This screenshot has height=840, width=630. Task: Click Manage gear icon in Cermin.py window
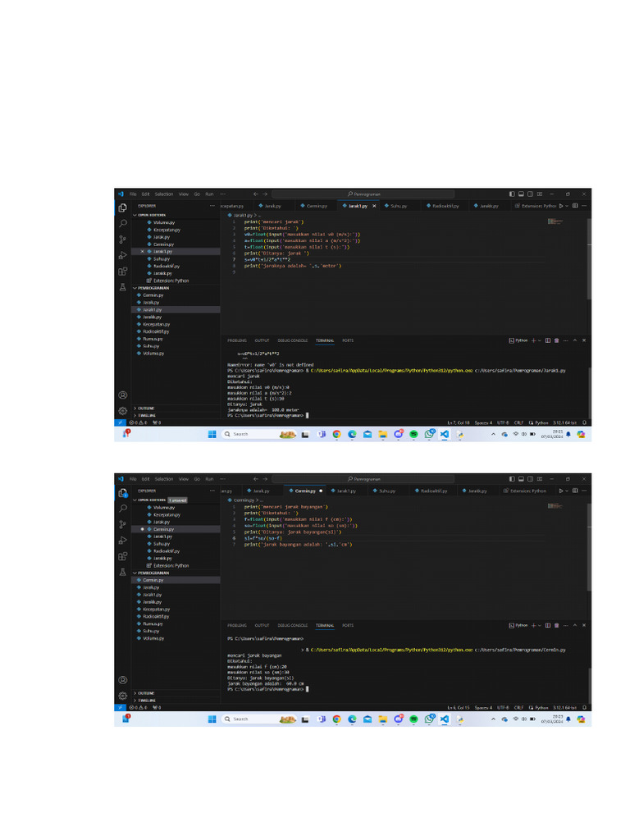pos(122,696)
